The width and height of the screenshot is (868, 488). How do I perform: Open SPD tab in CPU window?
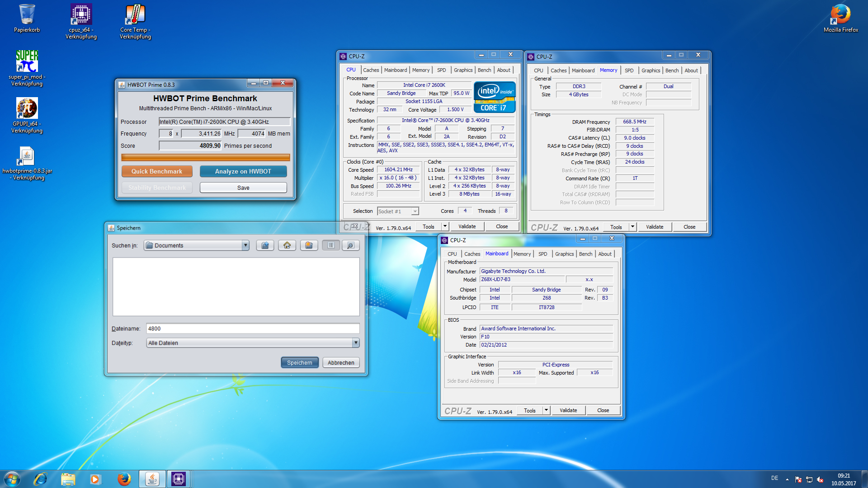441,70
